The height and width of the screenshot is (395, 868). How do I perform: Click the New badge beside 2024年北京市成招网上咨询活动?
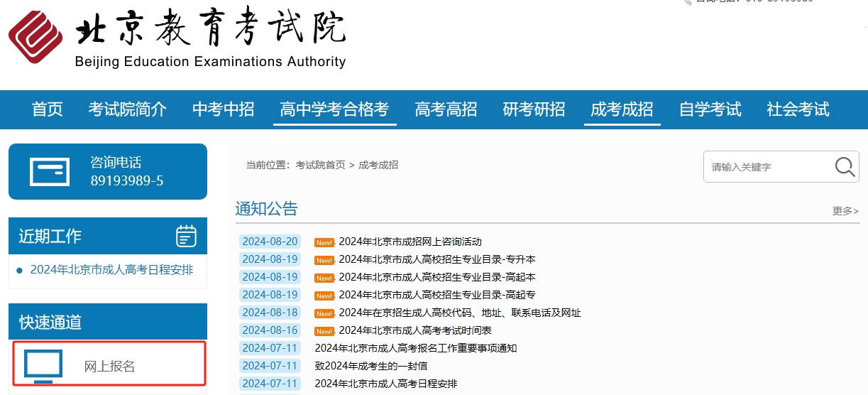click(324, 242)
